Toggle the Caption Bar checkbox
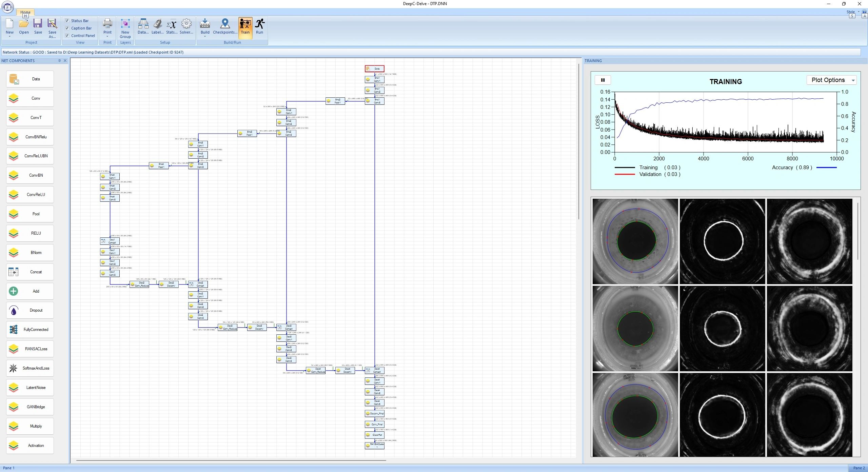868x472 pixels. tap(67, 28)
